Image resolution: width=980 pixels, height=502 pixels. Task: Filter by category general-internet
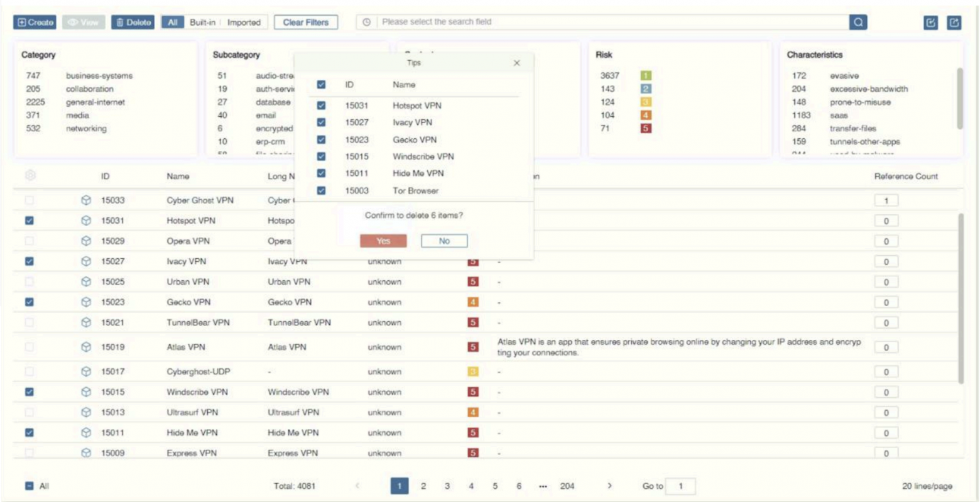coord(95,102)
